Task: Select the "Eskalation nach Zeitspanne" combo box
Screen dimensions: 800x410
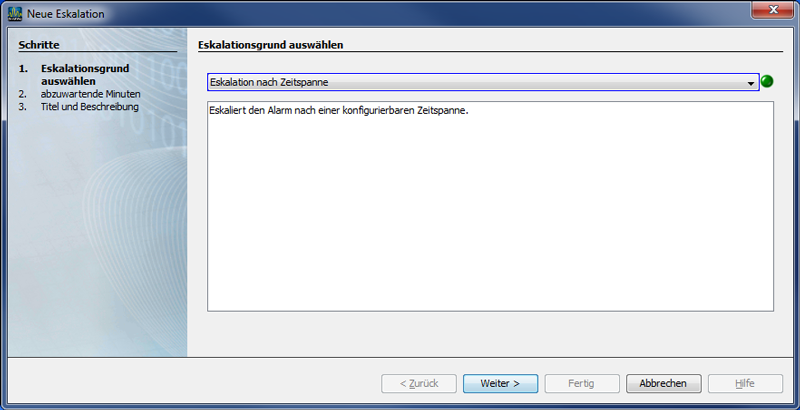Action: [483, 82]
